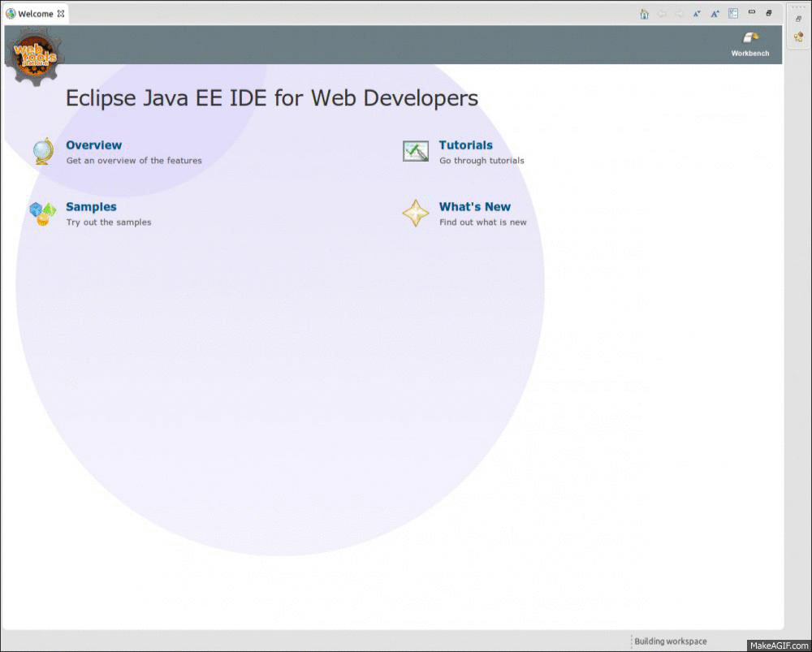Click the restore icon in the right trim stack
812x652 pixels.
point(799,19)
